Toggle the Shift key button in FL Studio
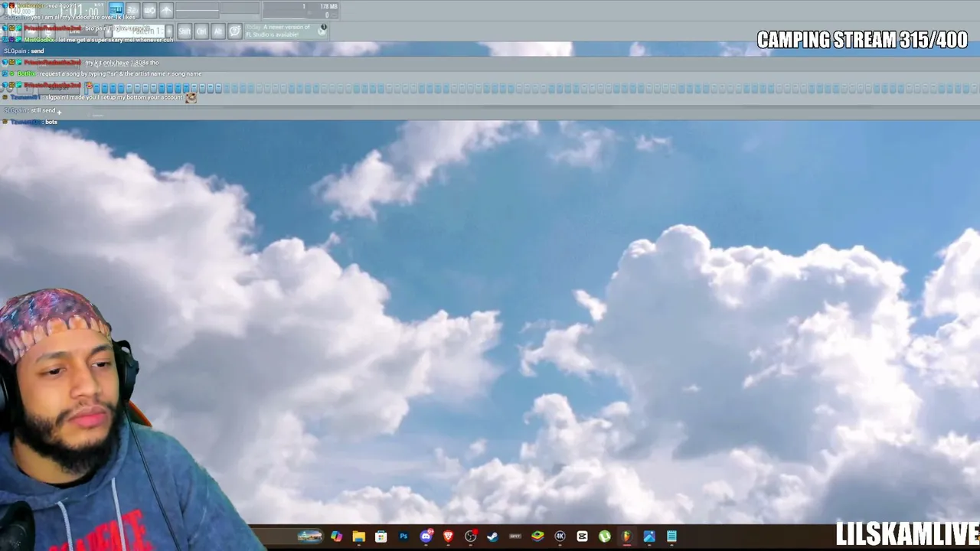This screenshot has height=551, width=980. click(185, 31)
